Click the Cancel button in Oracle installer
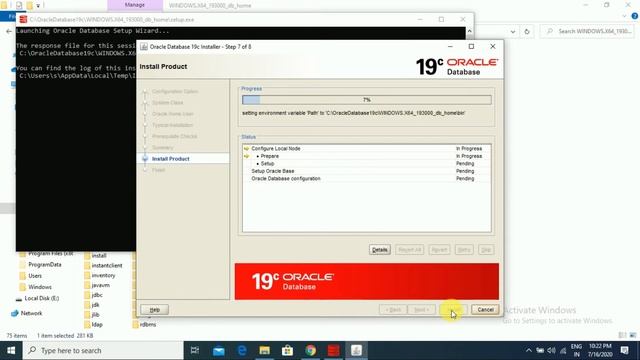Viewport: 640px width, 360px height. tap(485, 310)
